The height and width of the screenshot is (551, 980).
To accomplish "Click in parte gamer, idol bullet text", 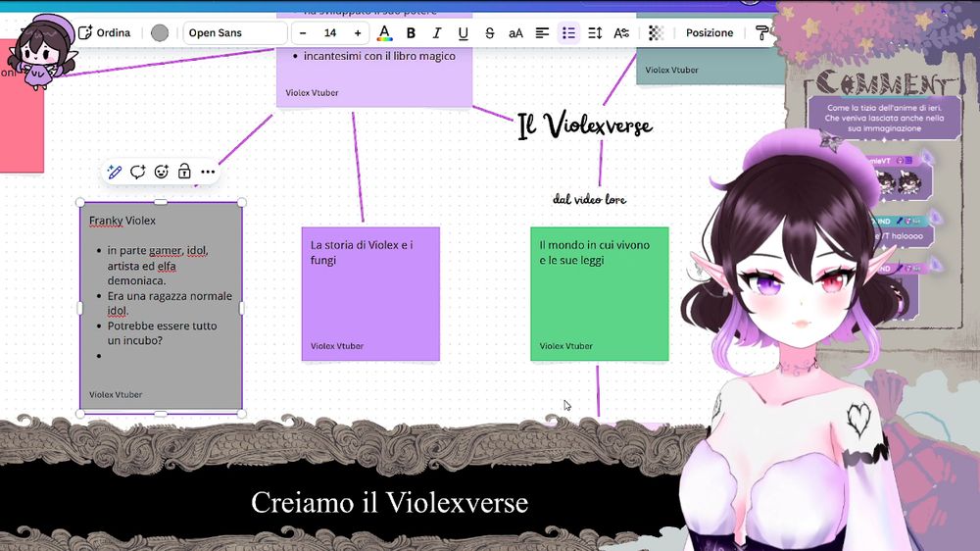I will pyautogui.click(x=158, y=265).
